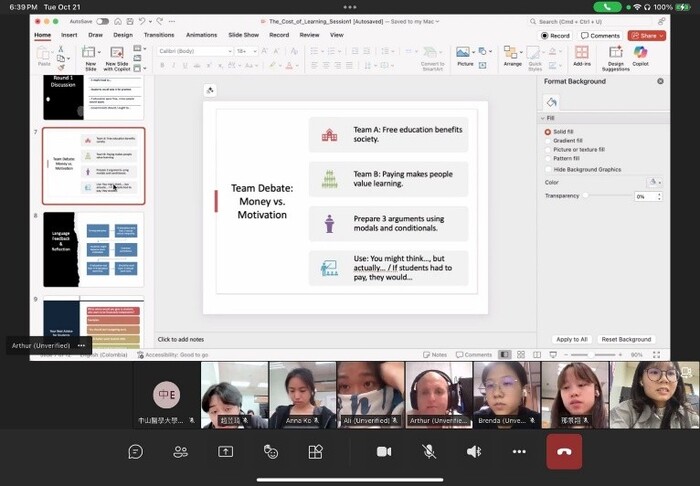Open Design Suggestions in the ribbon
This screenshot has height=486, width=700.
[x=615, y=53]
